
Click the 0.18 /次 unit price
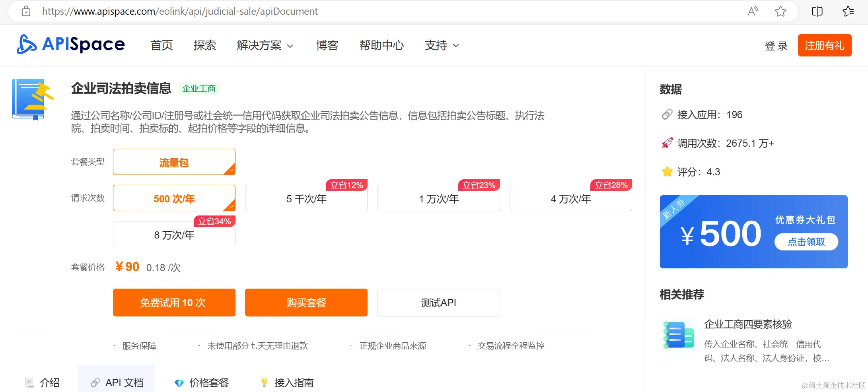click(163, 268)
